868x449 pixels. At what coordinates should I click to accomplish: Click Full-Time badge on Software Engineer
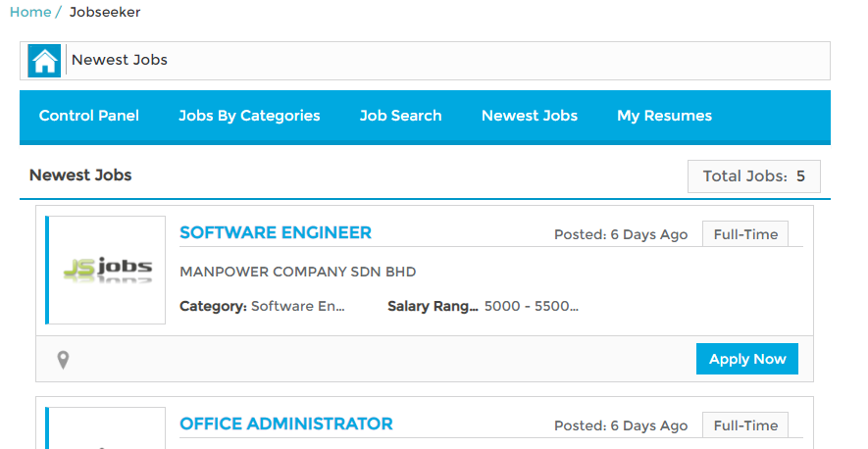[x=744, y=234]
